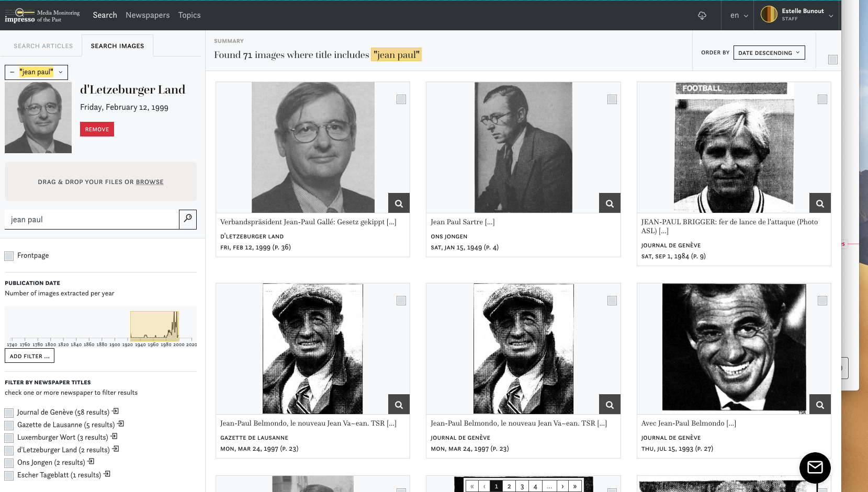
Task: Zoom into the Jean-Paul Belmondo 1993 photo
Action: click(820, 404)
